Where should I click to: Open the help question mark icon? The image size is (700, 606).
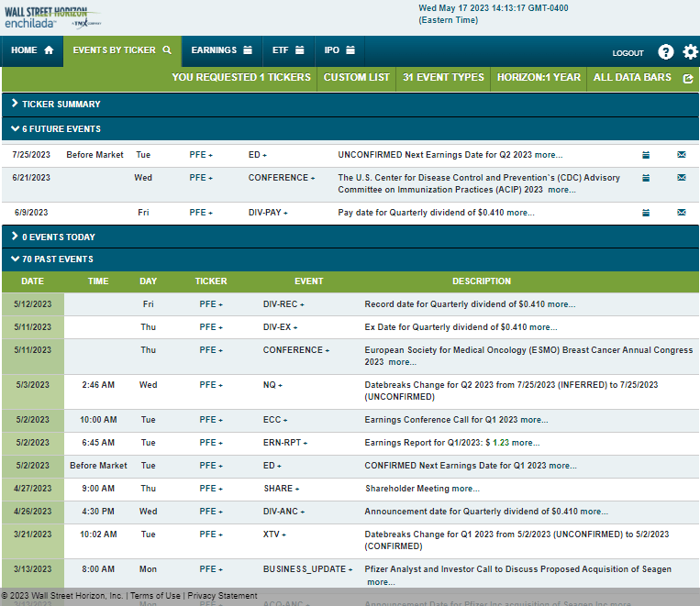666,52
